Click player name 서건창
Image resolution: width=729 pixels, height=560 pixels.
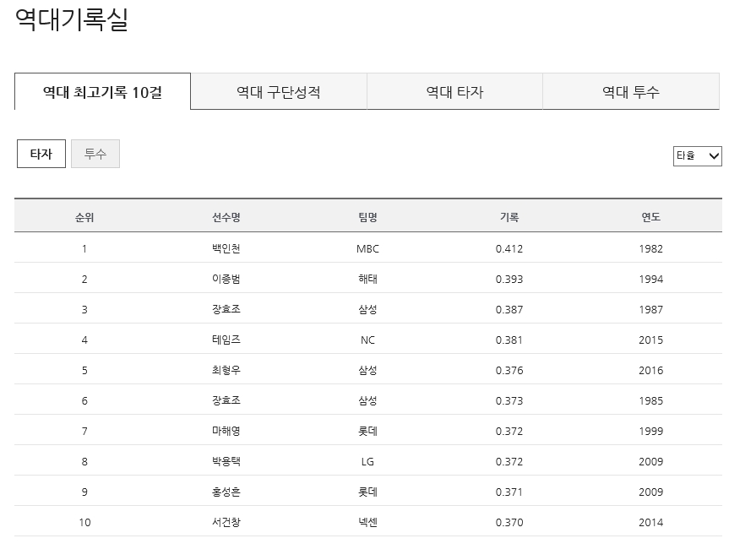[226, 522]
